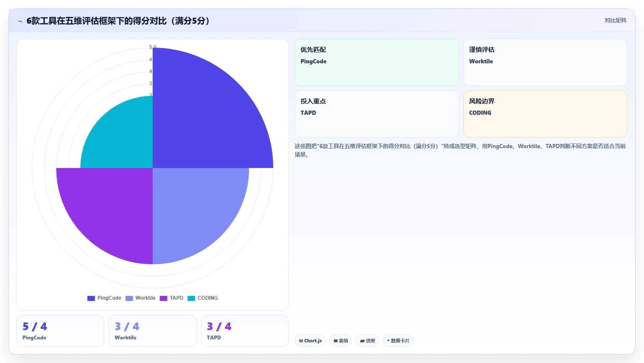
Task: Click the blue icon beside the chart title
Action: click(x=20, y=21)
